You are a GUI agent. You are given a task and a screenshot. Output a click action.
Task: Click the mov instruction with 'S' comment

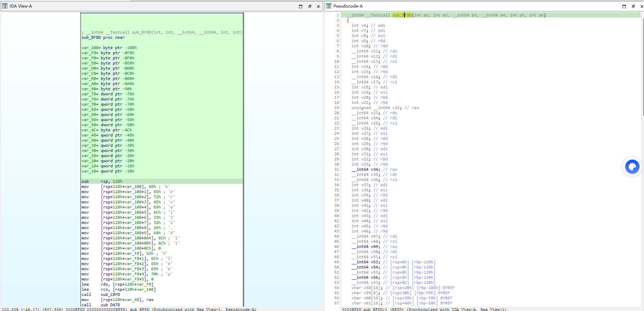(125, 253)
